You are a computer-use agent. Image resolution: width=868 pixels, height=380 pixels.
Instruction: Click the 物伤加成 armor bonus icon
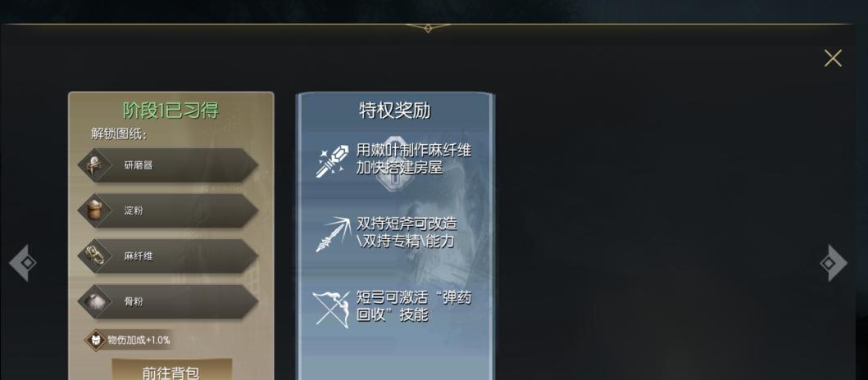tap(95, 340)
